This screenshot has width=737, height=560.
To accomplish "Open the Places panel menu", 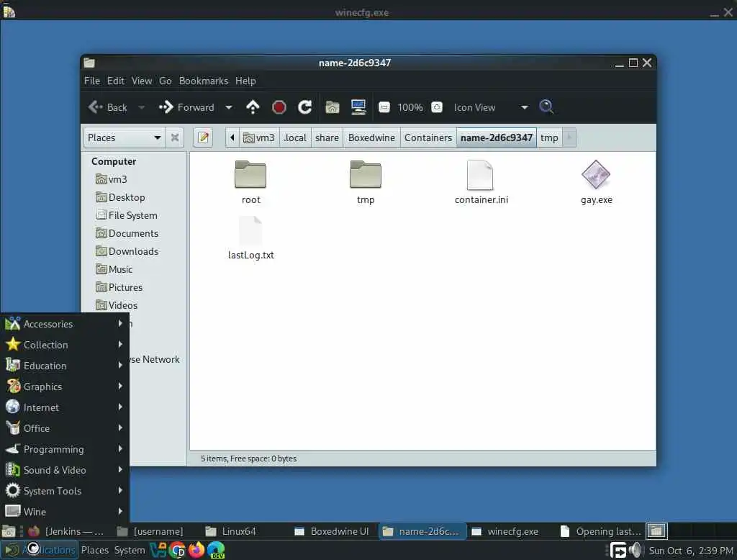I will [x=95, y=550].
